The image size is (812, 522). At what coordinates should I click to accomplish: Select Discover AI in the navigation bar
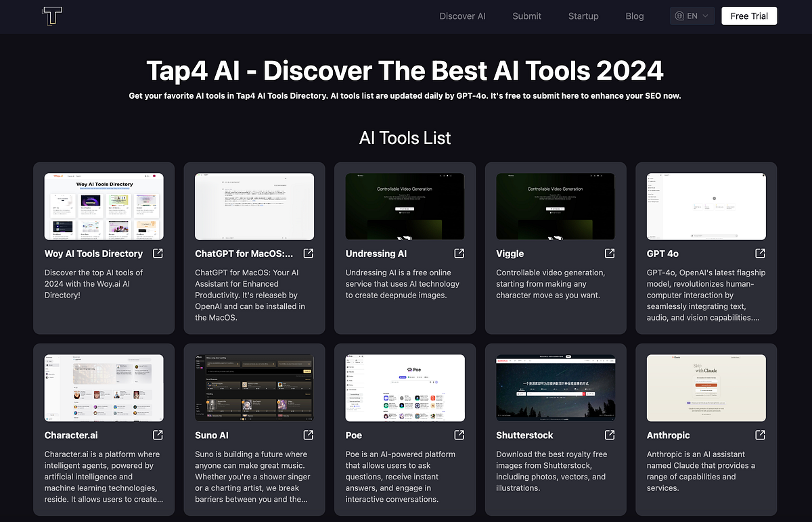[x=462, y=16]
